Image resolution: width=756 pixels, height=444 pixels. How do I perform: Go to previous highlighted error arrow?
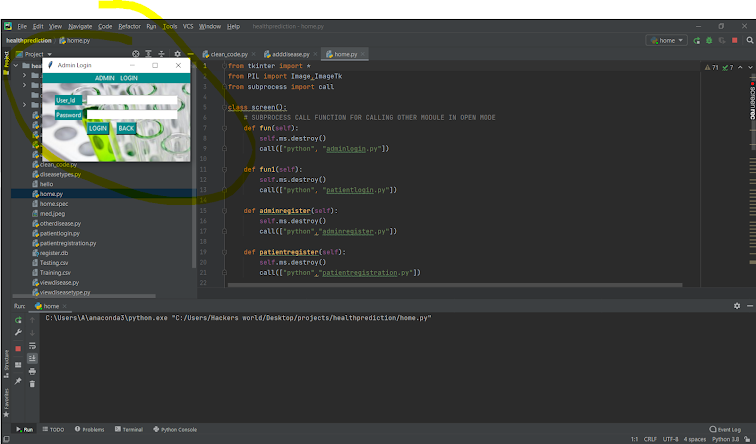[740, 67]
